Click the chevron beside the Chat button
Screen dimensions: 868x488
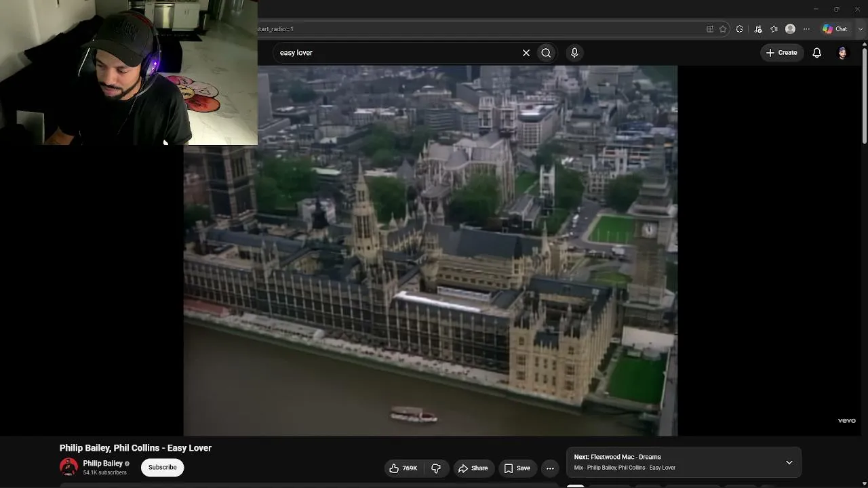click(861, 29)
